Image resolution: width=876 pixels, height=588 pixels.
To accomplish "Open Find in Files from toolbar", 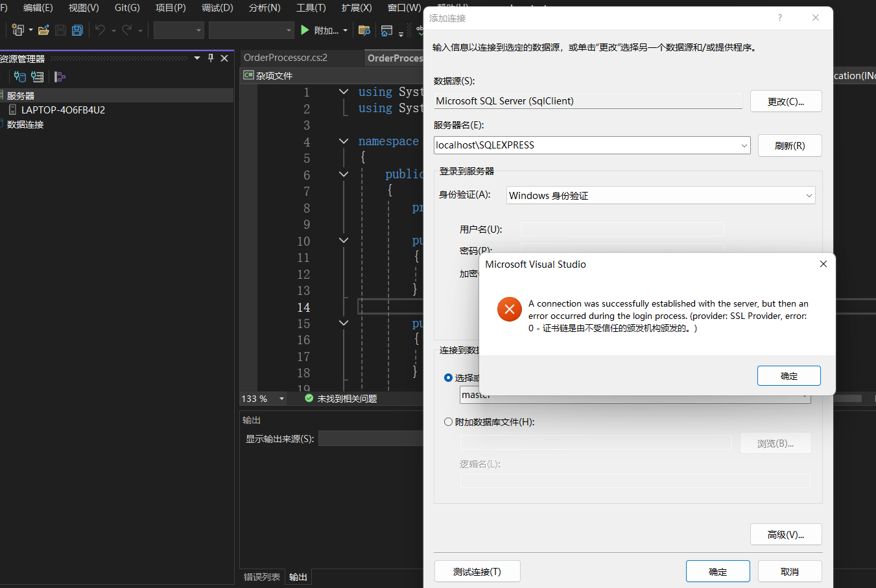I will [x=364, y=30].
